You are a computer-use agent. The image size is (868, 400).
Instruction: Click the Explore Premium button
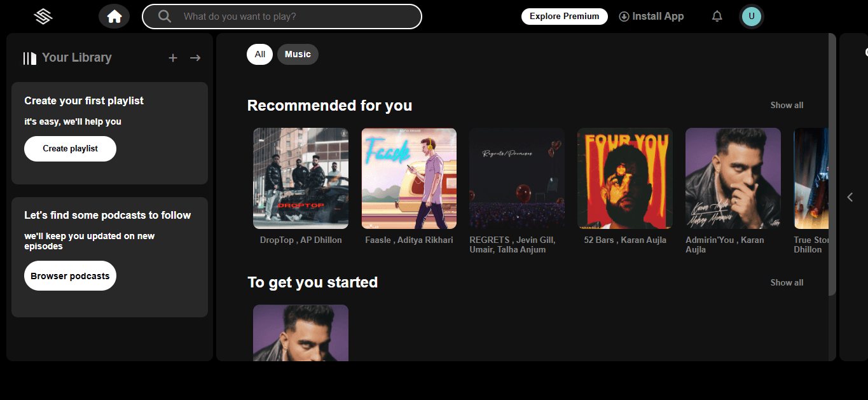pyautogui.click(x=564, y=16)
